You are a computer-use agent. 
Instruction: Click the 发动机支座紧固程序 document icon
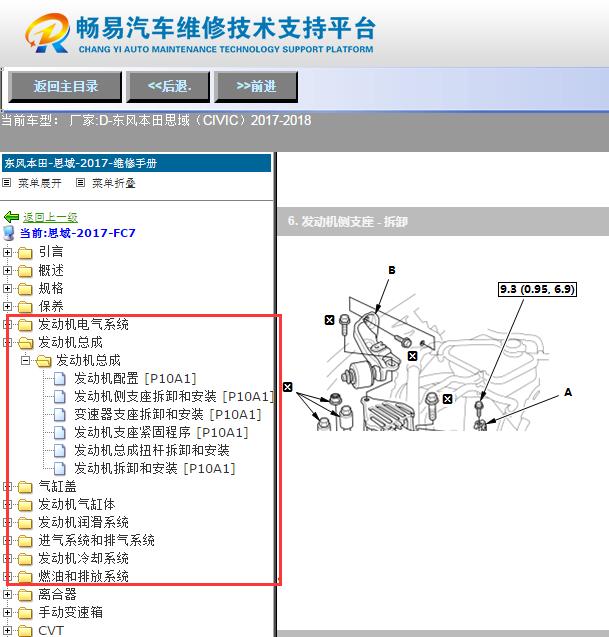point(60,432)
